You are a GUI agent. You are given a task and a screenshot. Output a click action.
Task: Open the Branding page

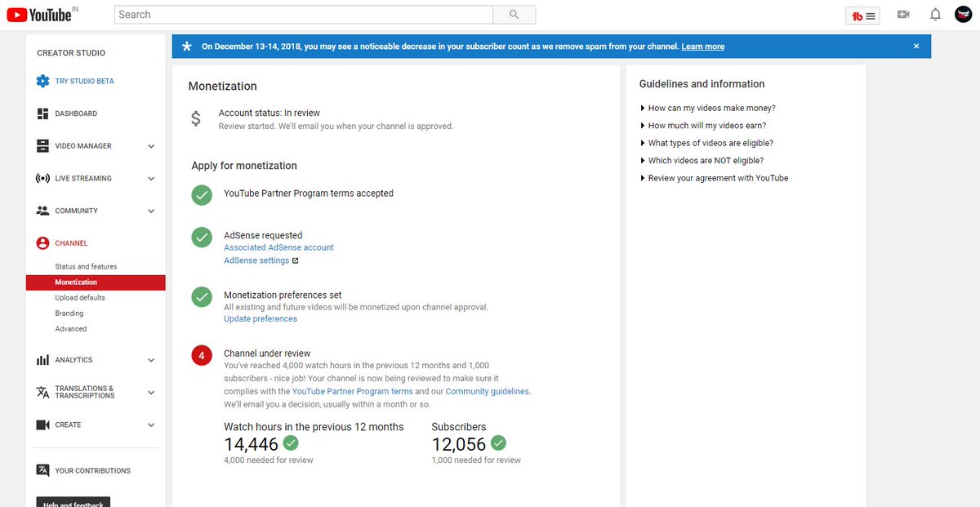pos(69,314)
